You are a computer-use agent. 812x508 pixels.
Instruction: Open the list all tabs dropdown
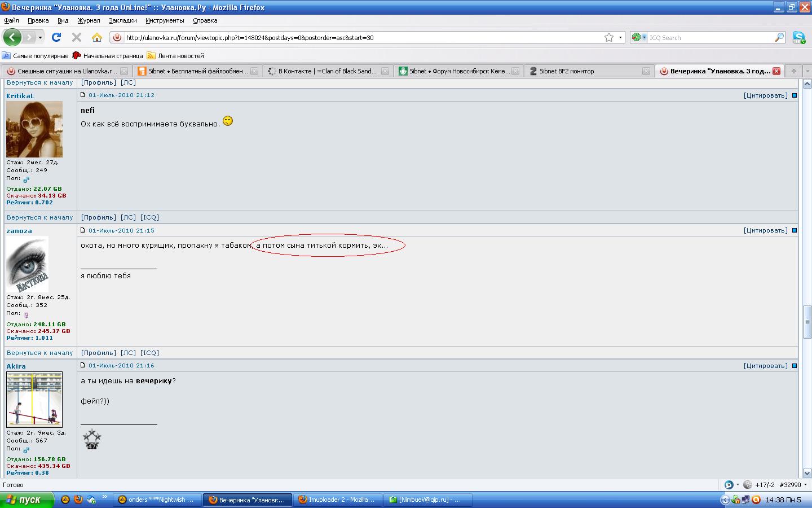[x=807, y=71]
